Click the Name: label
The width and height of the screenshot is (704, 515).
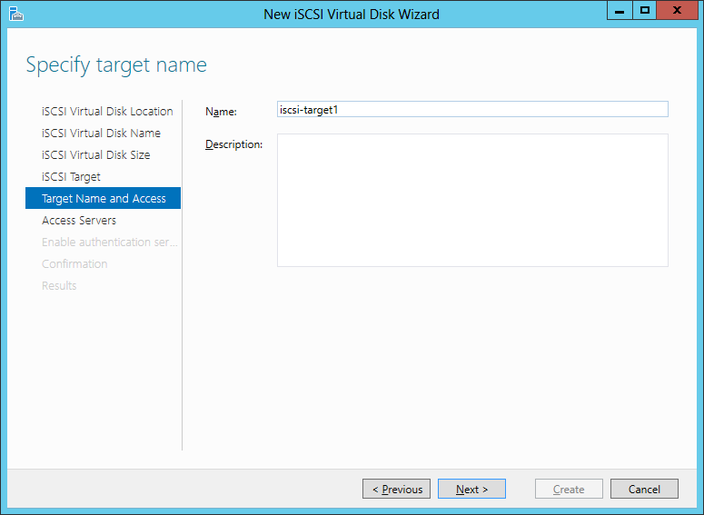click(221, 111)
